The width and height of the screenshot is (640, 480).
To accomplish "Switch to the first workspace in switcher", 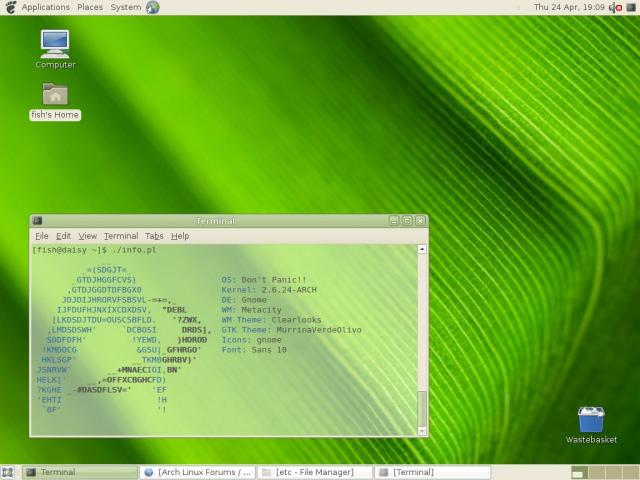I will [x=580, y=472].
